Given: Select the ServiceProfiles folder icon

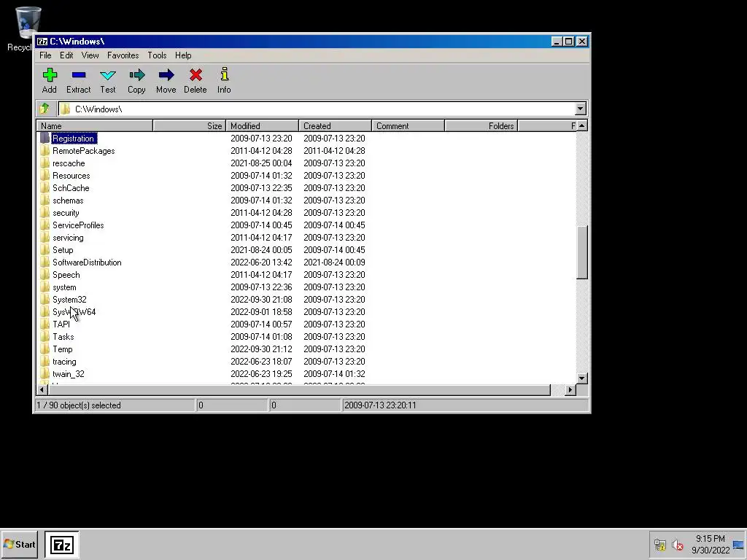Looking at the screenshot, I should coord(44,225).
